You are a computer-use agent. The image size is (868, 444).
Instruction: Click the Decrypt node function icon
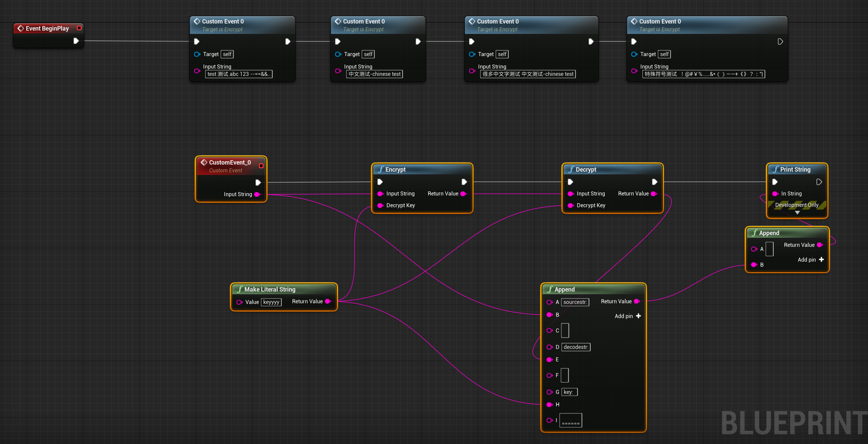click(x=571, y=169)
